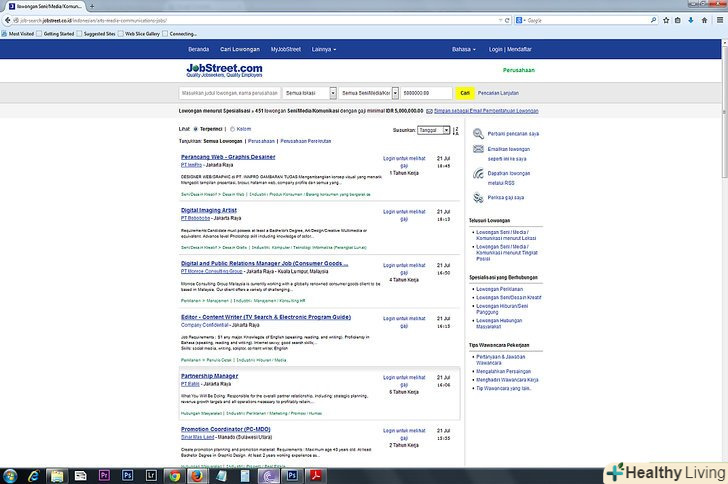The image size is (728, 484).
Task: Open the Bahasa language menu
Action: [x=464, y=48]
